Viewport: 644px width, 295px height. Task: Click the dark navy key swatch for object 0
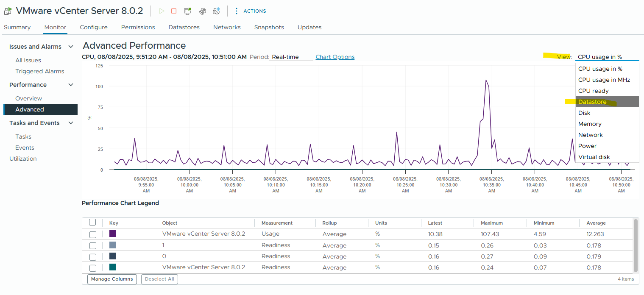113,256
